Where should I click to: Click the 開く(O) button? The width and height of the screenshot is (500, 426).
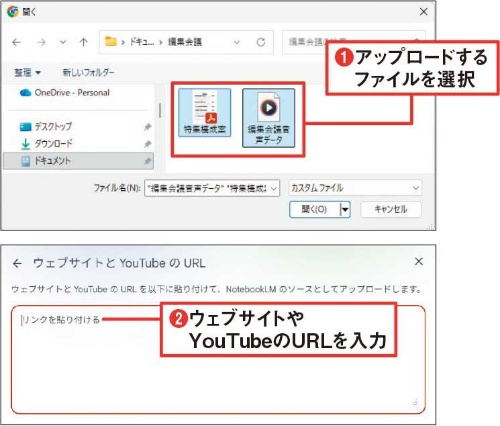pyautogui.click(x=314, y=209)
